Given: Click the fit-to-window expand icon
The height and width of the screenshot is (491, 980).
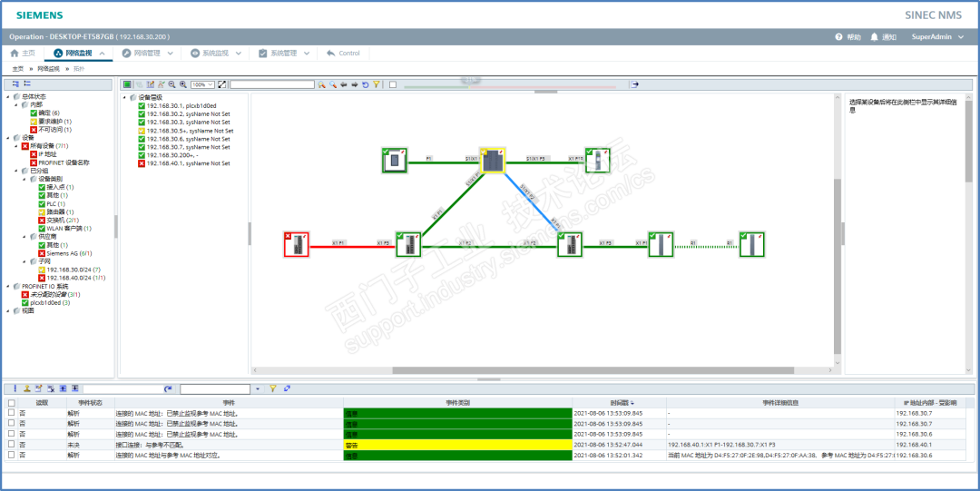Looking at the screenshot, I should (222, 84).
